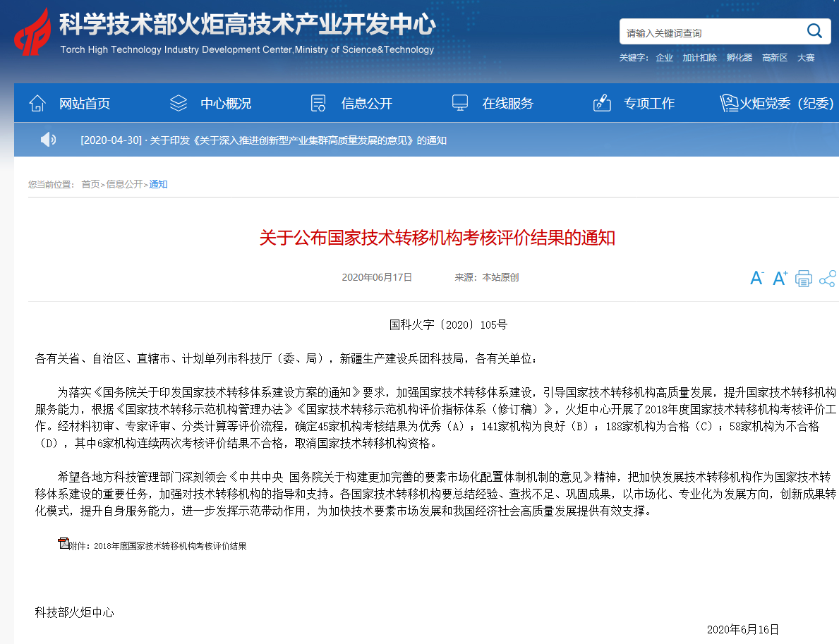Click the search magnifier icon
The width and height of the screenshot is (839, 644).
pyautogui.click(x=814, y=31)
